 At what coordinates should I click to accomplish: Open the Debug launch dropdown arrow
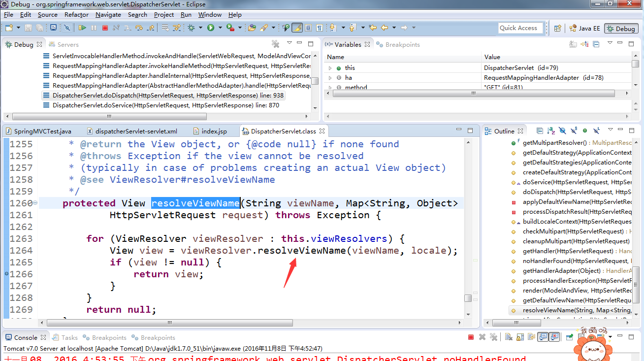tap(200, 28)
